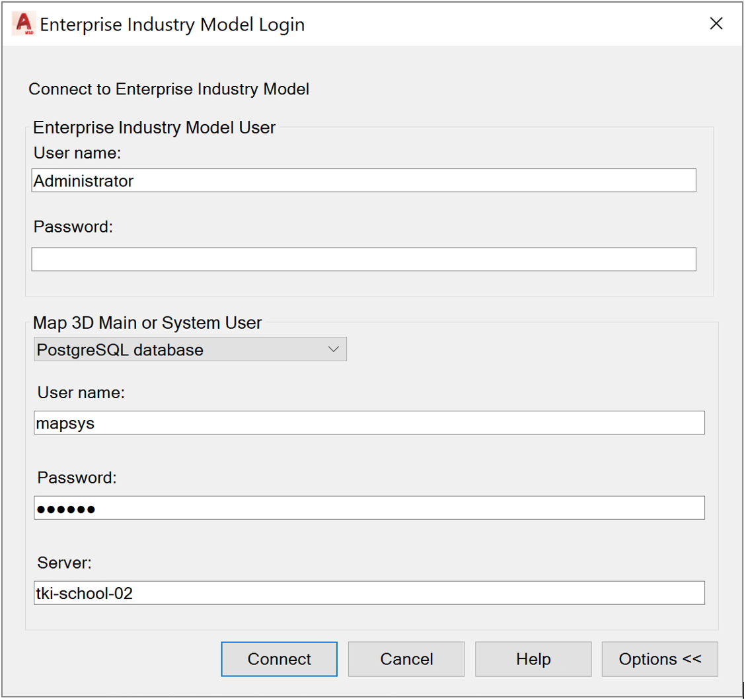Click the 'Enterprise Industry Model Login' title text
The height and width of the screenshot is (700, 746).
(x=172, y=24)
